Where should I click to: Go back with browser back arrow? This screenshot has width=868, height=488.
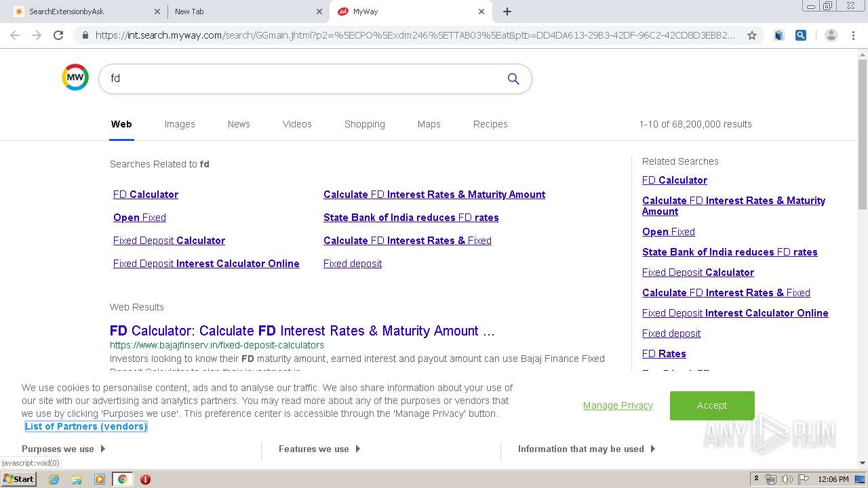(x=15, y=35)
